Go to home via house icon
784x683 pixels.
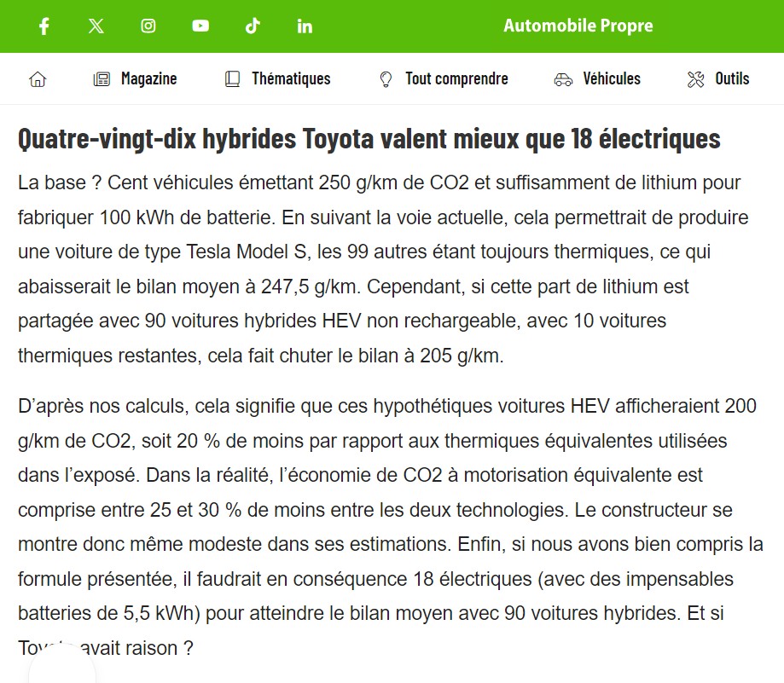click(38, 79)
